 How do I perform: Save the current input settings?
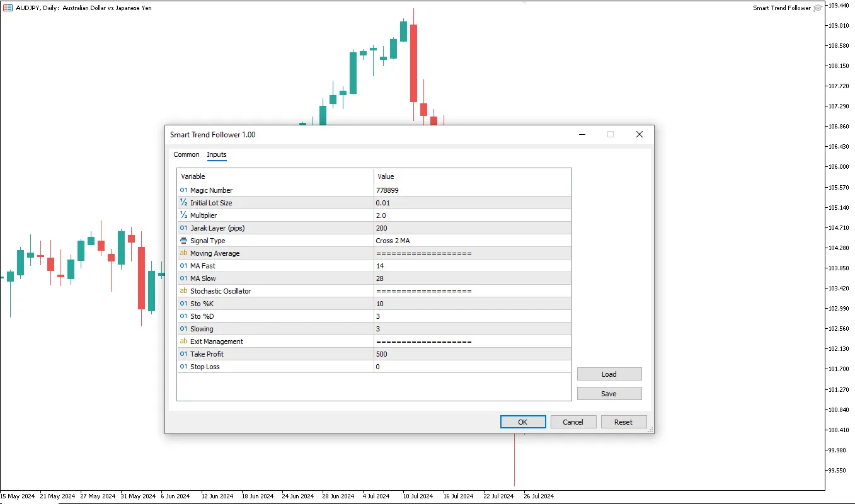click(x=609, y=394)
